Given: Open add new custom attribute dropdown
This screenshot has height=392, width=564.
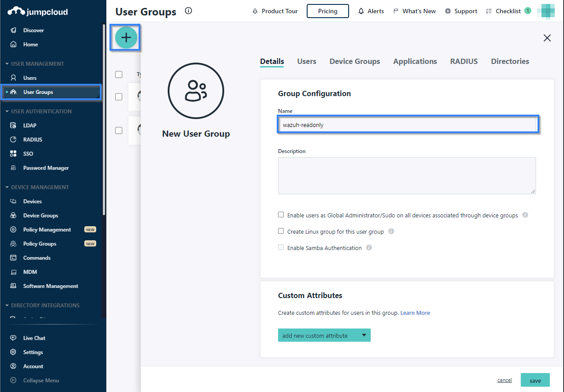Looking at the screenshot, I should click(324, 335).
